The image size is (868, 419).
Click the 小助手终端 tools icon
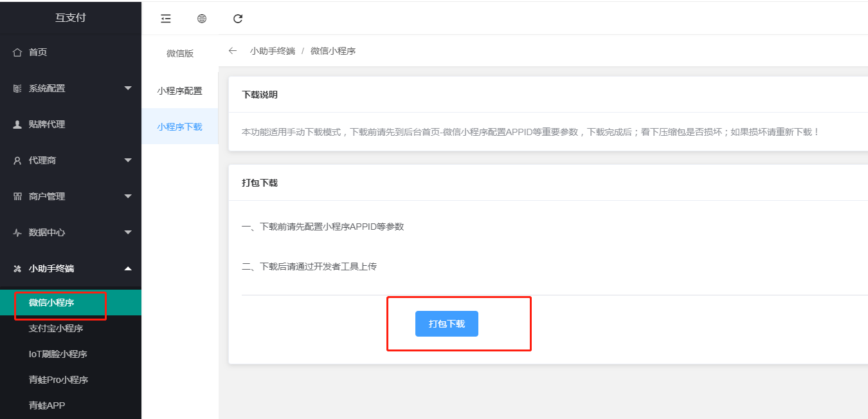[x=17, y=268]
